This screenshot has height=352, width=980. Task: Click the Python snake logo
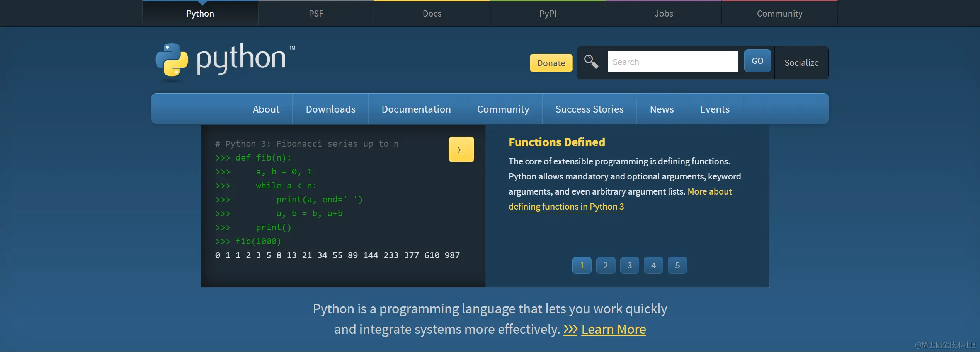(x=172, y=60)
